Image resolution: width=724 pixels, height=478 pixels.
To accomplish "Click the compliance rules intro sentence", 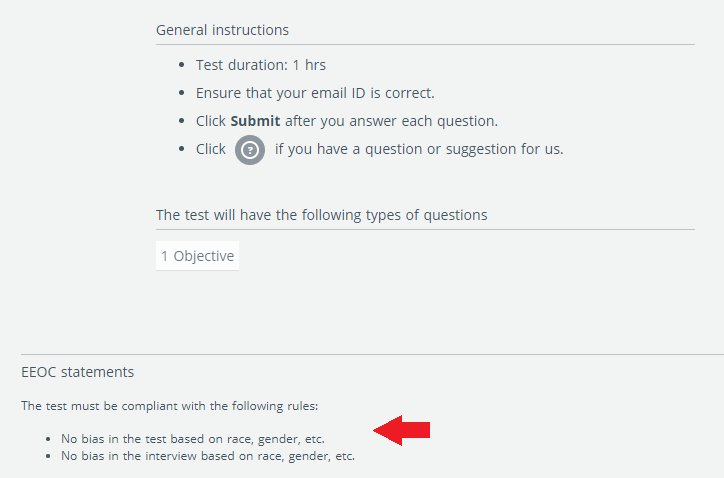I will pyautogui.click(x=169, y=406).
